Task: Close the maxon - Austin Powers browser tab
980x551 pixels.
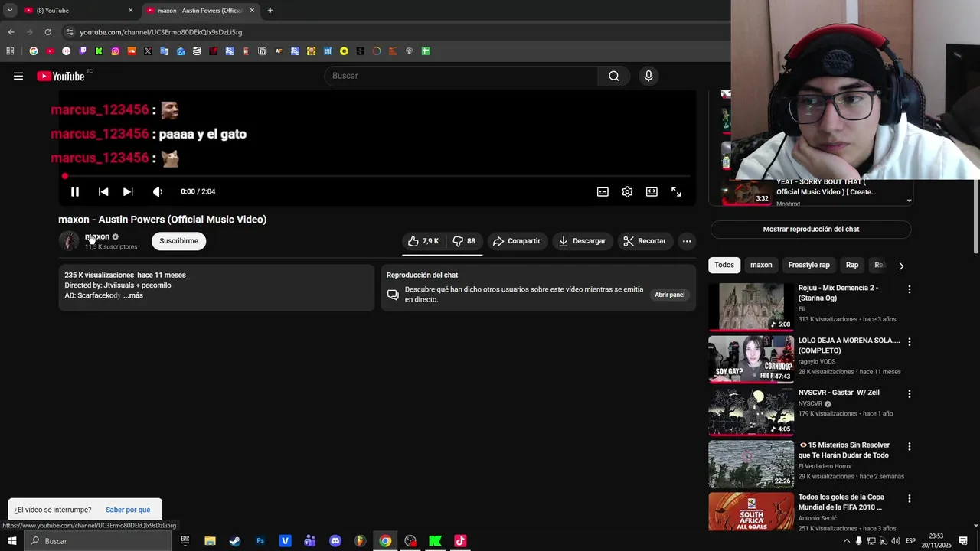Action: point(252,11)
